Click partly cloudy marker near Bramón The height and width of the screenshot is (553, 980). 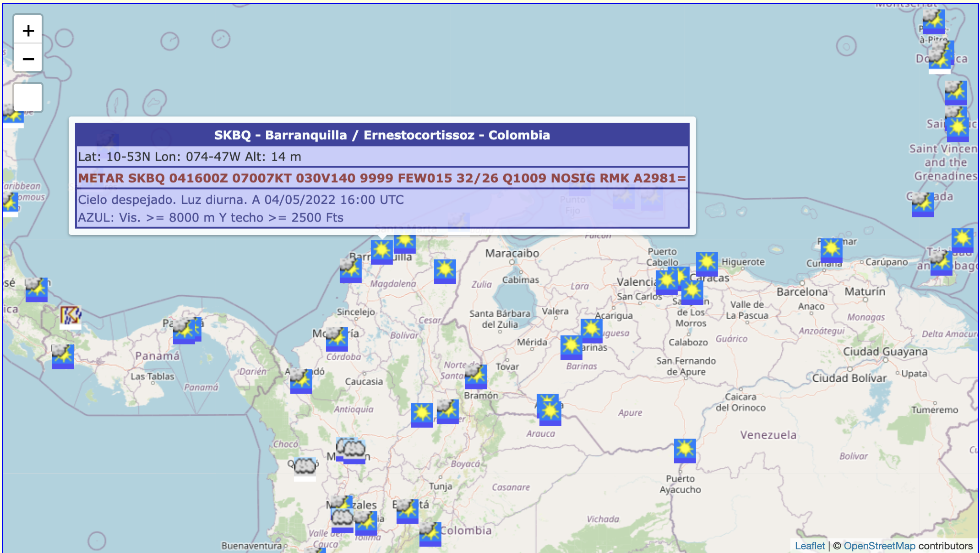click(476, 376)
